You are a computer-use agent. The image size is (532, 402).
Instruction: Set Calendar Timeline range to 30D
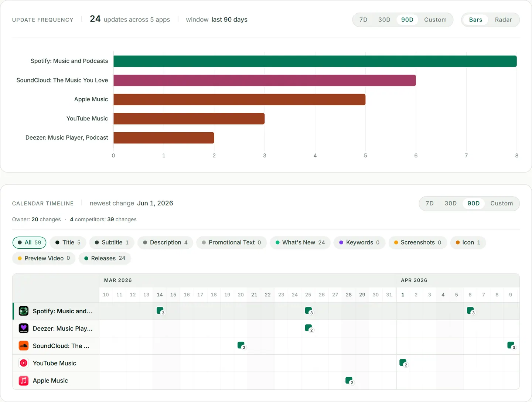pyautogui.click(x=450, y=204)
